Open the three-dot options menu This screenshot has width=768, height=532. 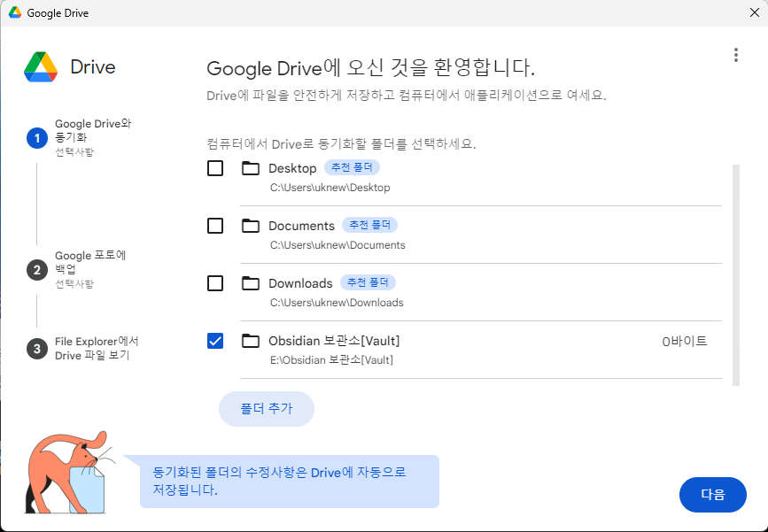click(735, 54)
